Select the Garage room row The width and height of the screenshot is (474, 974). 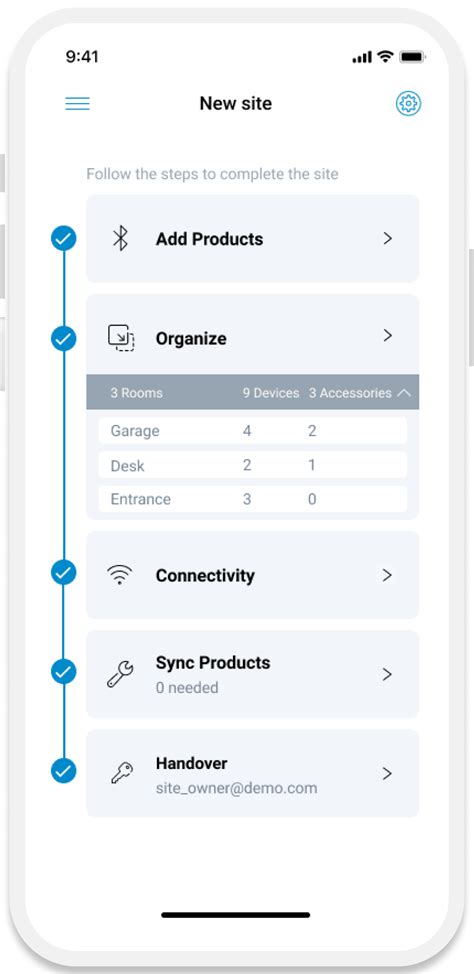click(x=252, y=431)
